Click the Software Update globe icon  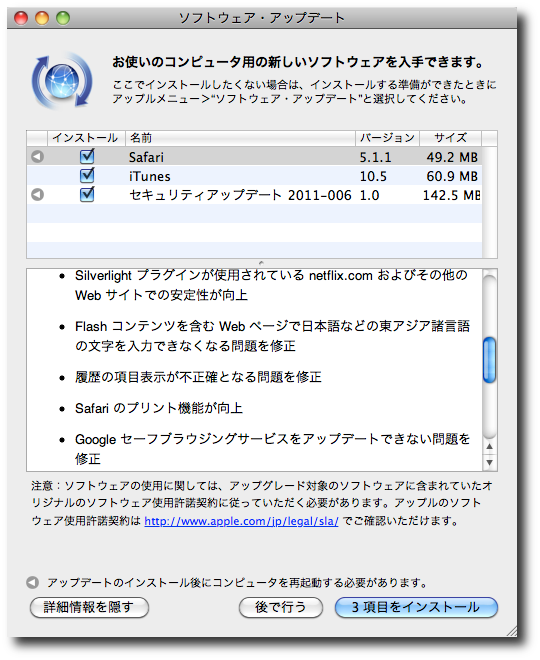62,80
